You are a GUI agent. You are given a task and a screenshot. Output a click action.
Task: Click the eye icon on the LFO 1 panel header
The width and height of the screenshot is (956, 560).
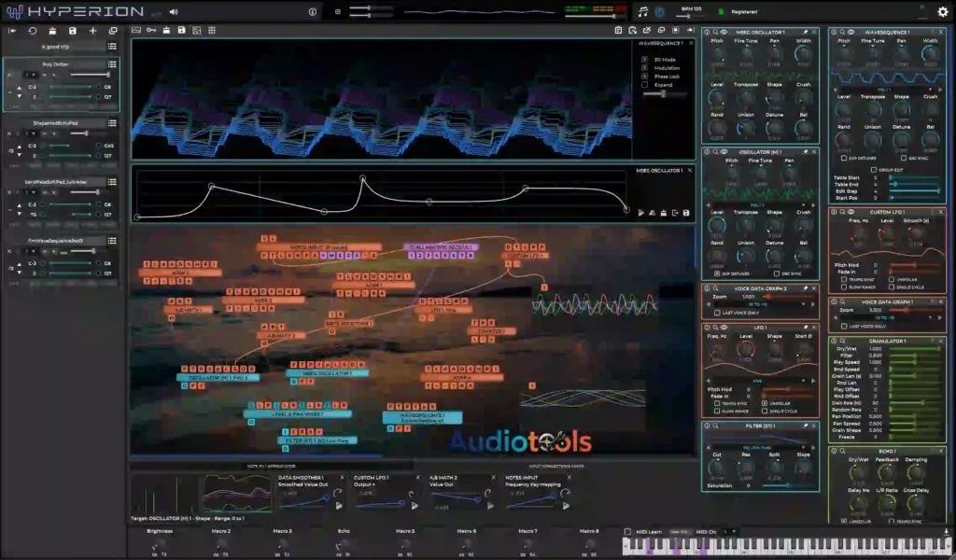pyautogui.click(x=724, y=328)
